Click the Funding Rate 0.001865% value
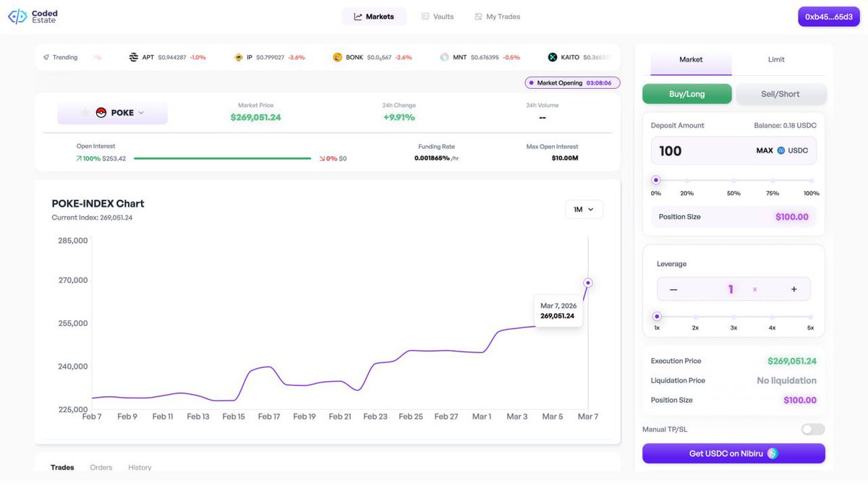This screenshot has height=496, width=868. point(432,158)
